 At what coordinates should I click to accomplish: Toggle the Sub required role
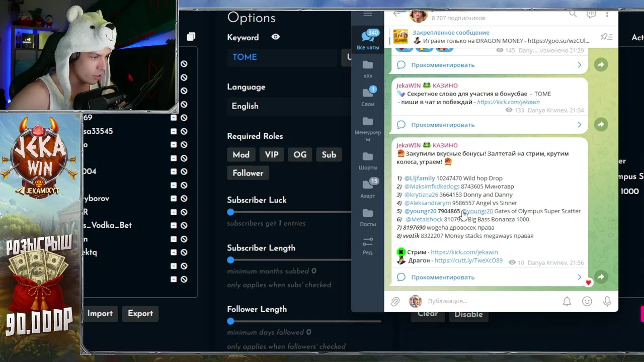tap(329, 155)
